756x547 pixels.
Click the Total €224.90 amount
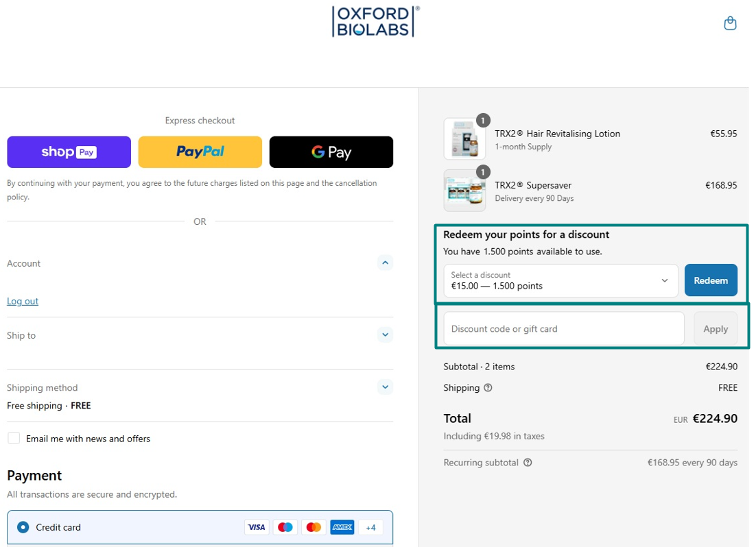[715, 418]
